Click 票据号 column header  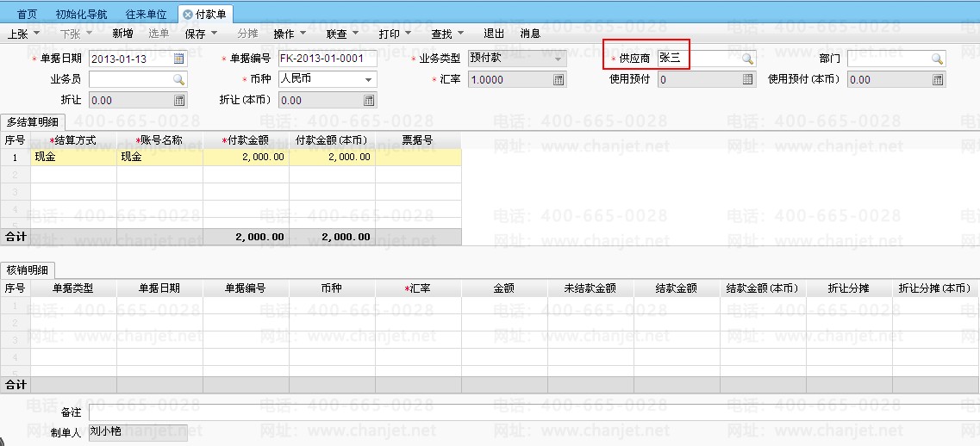[419, 140]
